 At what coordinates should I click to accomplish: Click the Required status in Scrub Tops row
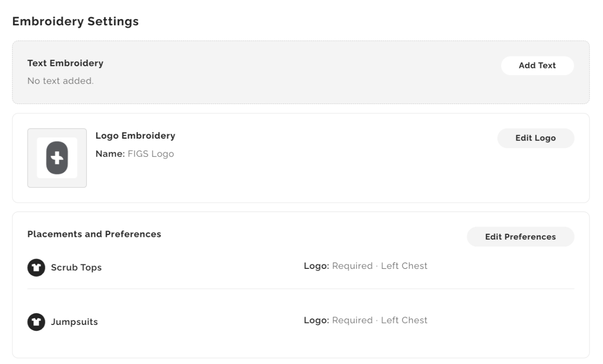click(x=352, y=266)
